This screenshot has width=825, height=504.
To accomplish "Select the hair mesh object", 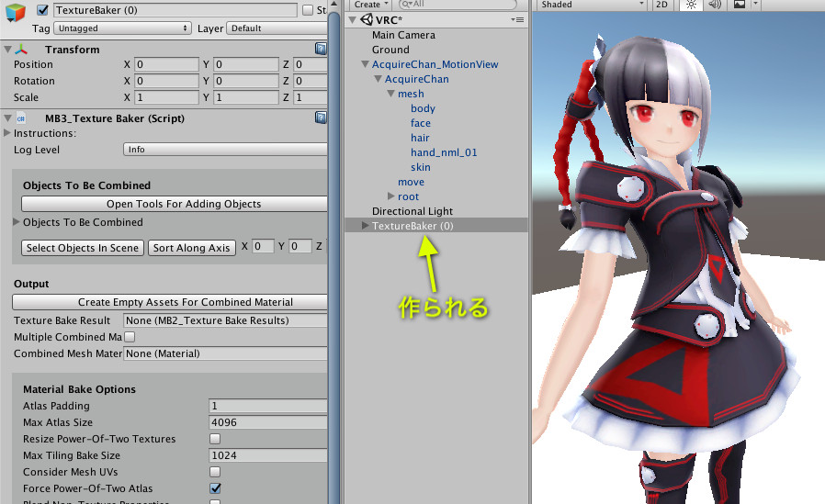I will 420,138.
